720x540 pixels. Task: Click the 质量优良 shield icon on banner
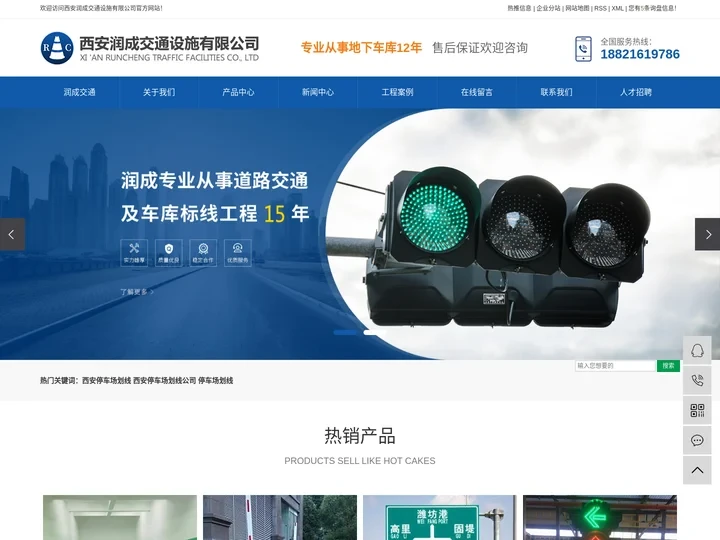pos(169,249)
